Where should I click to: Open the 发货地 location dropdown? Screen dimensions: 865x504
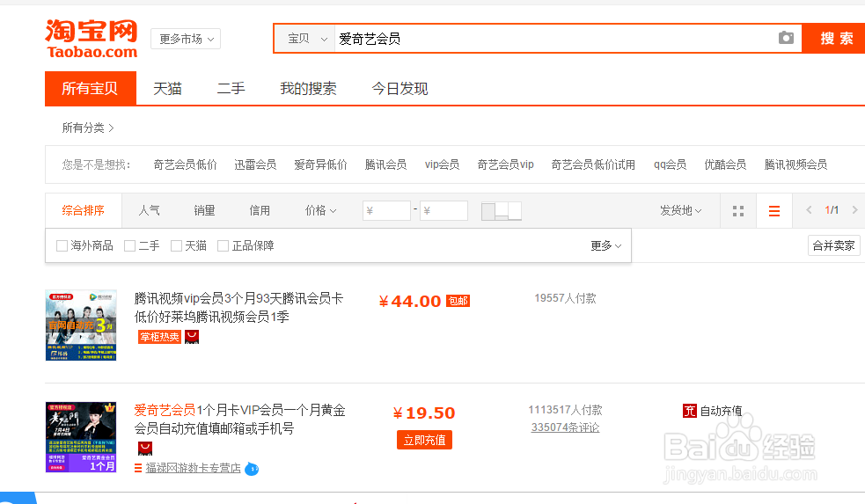(x=681, y=210)
